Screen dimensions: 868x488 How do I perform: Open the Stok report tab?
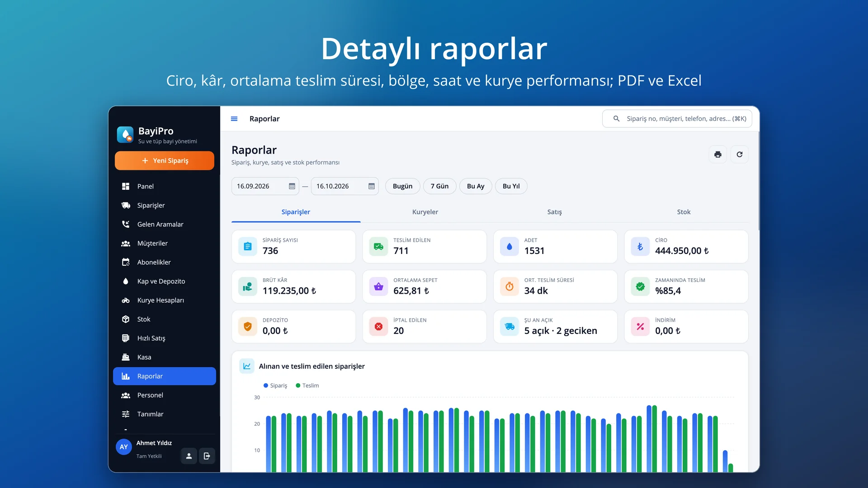pos(684,212)
